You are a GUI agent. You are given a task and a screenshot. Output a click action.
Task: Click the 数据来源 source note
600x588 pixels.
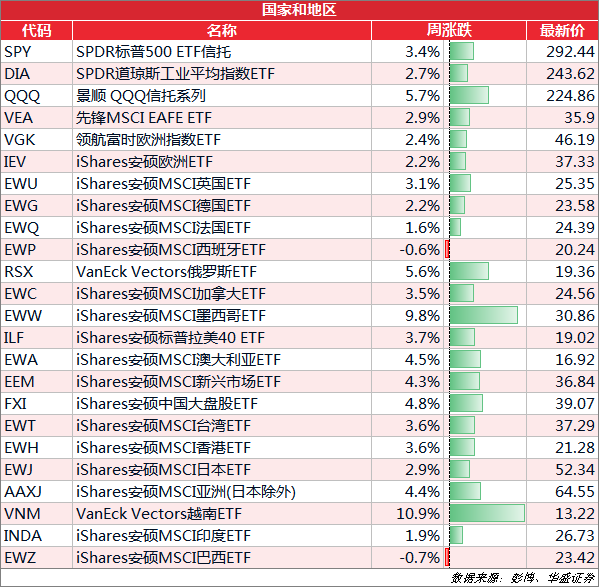(x=523, y=578)
